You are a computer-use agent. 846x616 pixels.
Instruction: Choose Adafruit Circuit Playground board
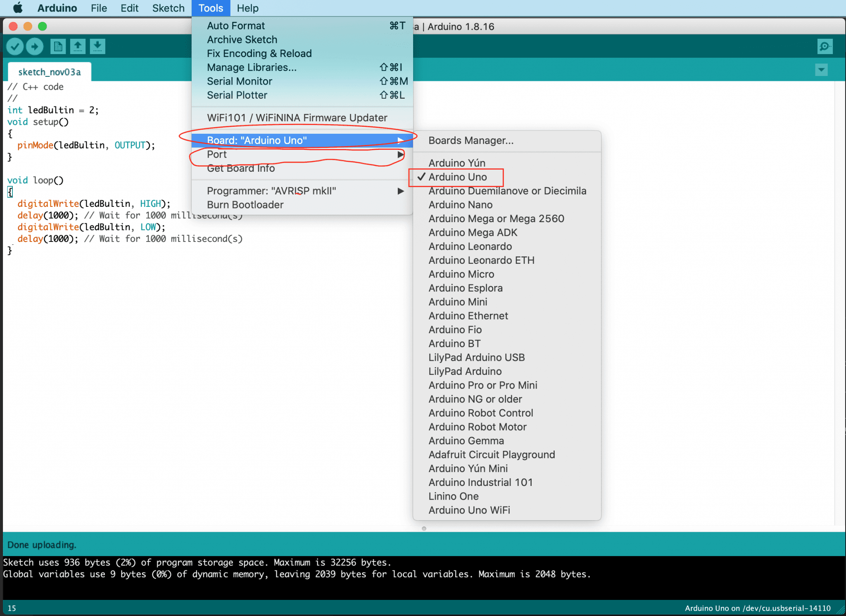pyautogui.click(x=507, y=455)
